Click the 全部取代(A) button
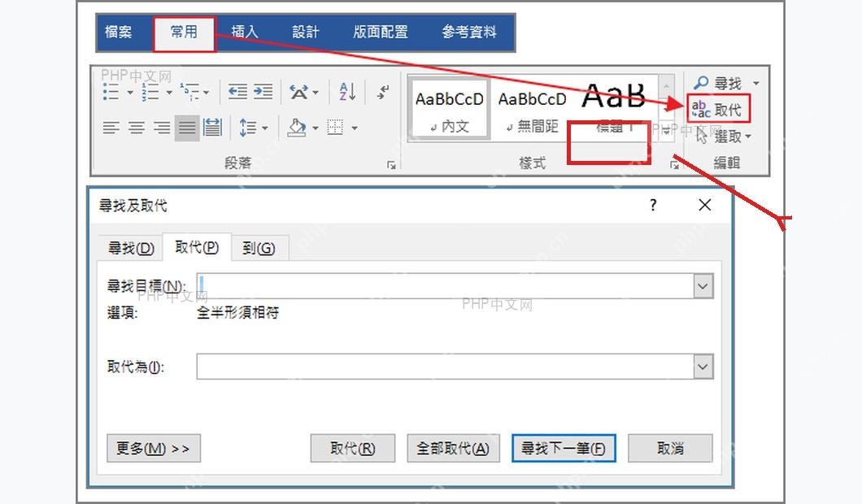The image size is (862, 504). pyautogui.click(x=453, y=449)
